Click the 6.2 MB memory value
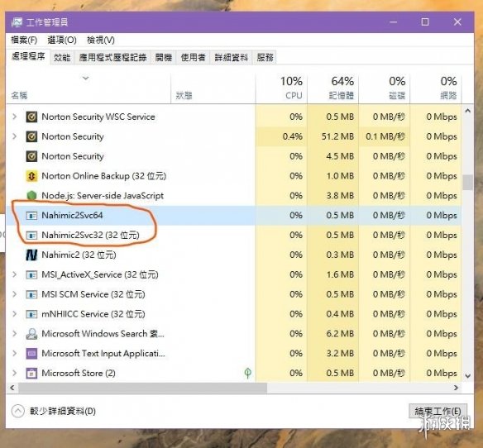Screen dimensions: 483x448 [340, 333]
